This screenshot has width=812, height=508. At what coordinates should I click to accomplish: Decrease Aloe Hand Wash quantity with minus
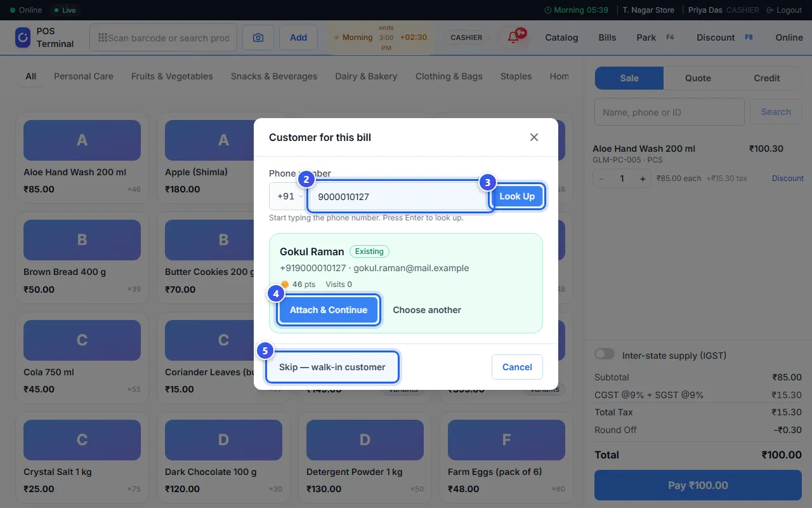click(x=601, y=178)
